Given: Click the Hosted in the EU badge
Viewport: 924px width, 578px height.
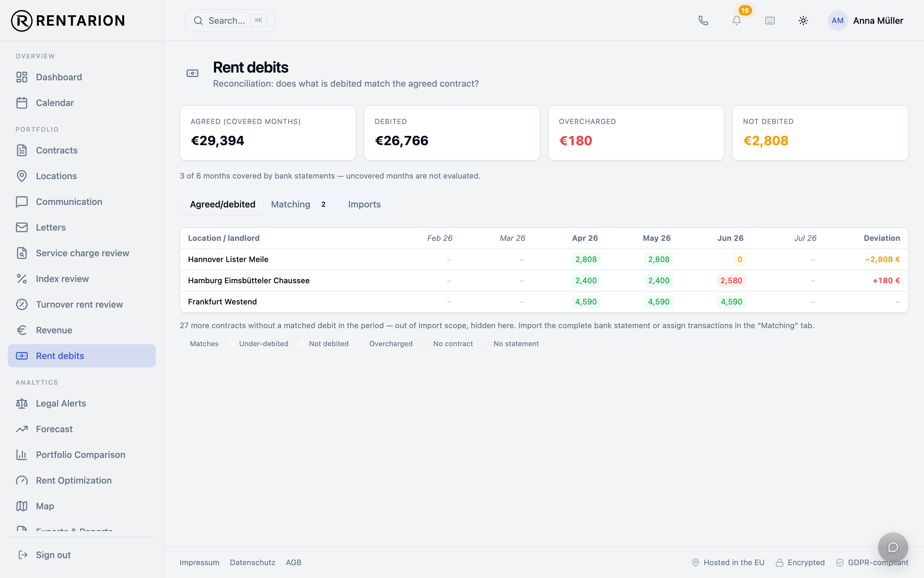Looking at the screenshot, I should coord(728,562).
